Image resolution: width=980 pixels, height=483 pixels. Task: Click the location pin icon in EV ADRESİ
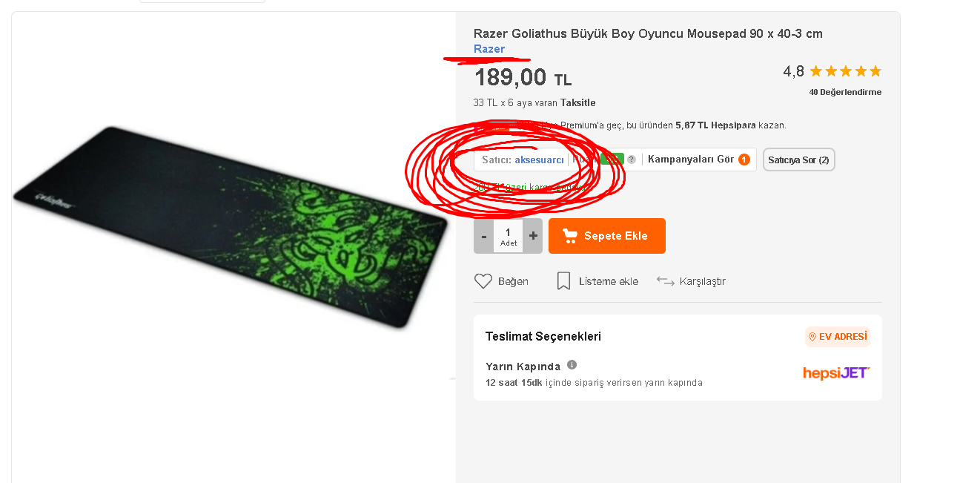(x=812, y=337)
